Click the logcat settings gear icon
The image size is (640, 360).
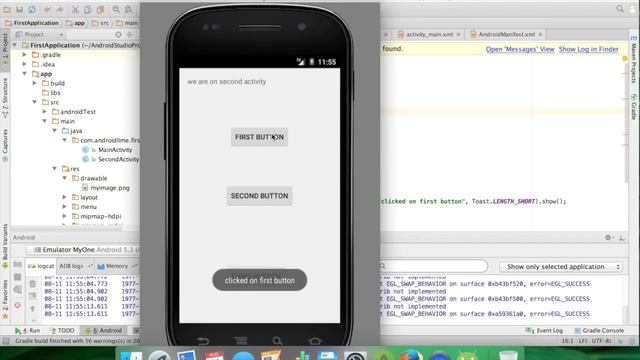pyautogui.click(x=608, y=237)
